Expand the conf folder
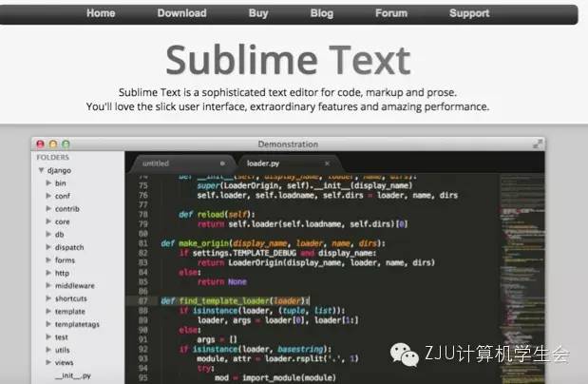588x384 pixels. point(48,196)
